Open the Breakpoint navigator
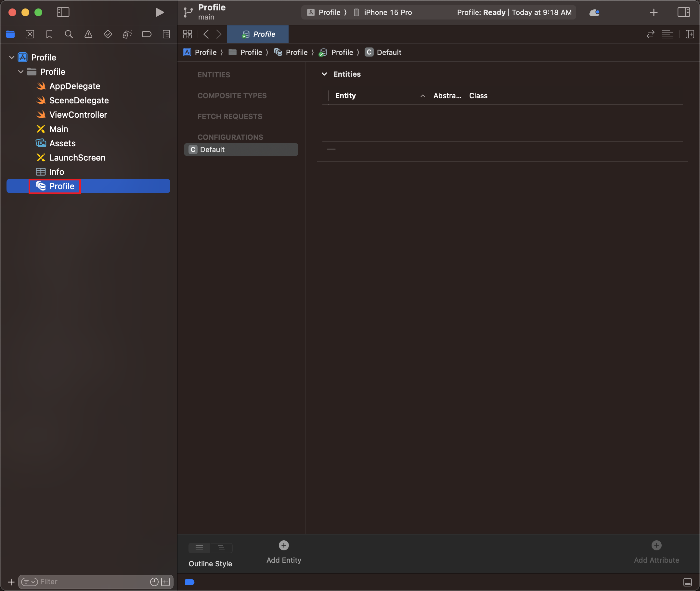This screenshot has height=591, width=700. pos(147,34)
